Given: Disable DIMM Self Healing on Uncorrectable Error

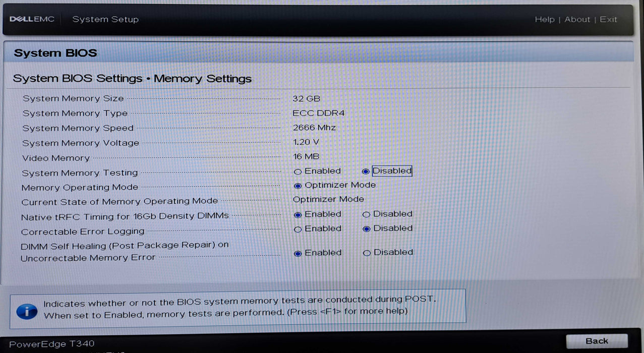Looking at the screenshot, I should (367, 253).
